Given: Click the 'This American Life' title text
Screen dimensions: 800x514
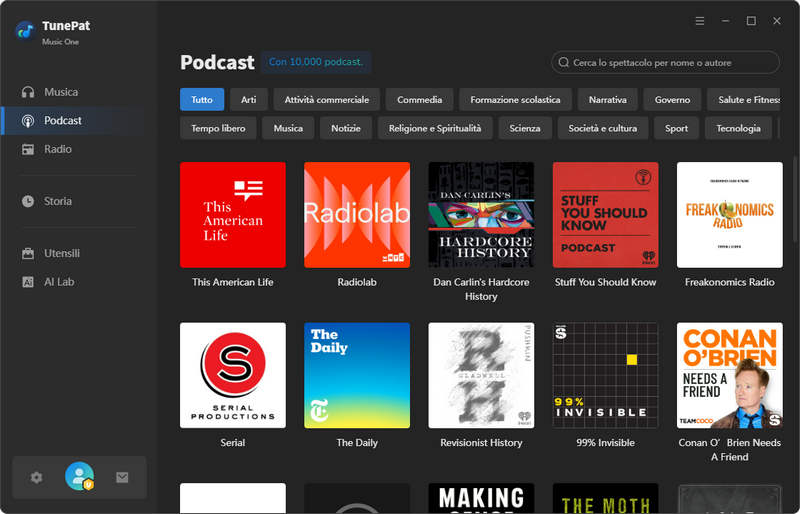Looking at the screenshot, I should coord(233,282).
